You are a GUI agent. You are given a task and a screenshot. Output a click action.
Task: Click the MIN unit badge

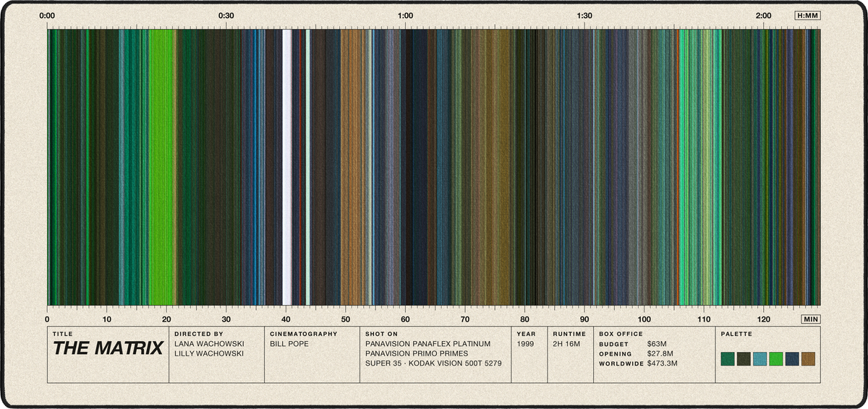click(x=811, y=319)
